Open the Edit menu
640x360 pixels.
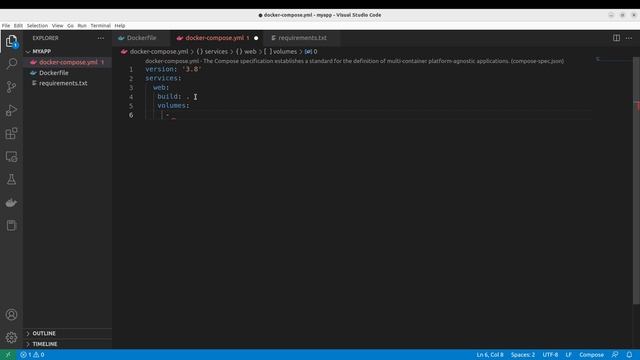(18, 25)
